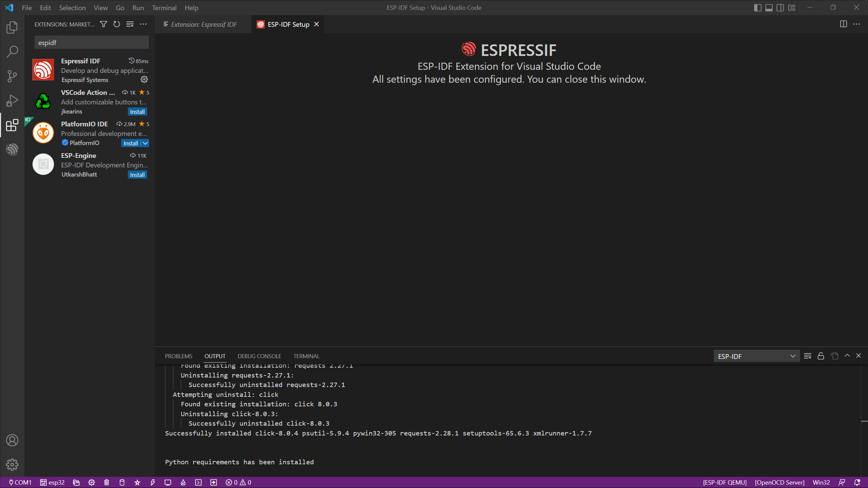The height and width of the screenshot is (488, 868).
Task: Select the COM1 serial port indicator
Action: [20, 482]
